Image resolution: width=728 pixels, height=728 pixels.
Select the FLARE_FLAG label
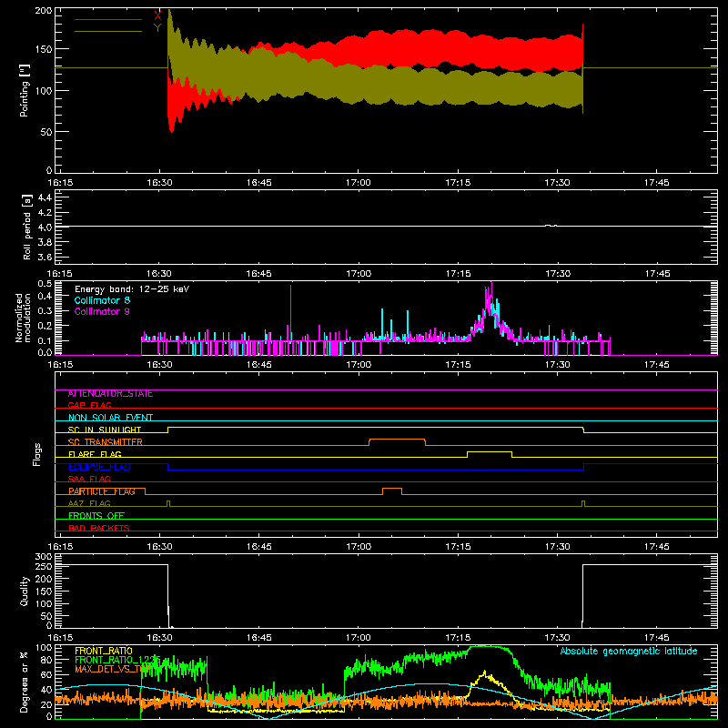click(x=95, y=454)
